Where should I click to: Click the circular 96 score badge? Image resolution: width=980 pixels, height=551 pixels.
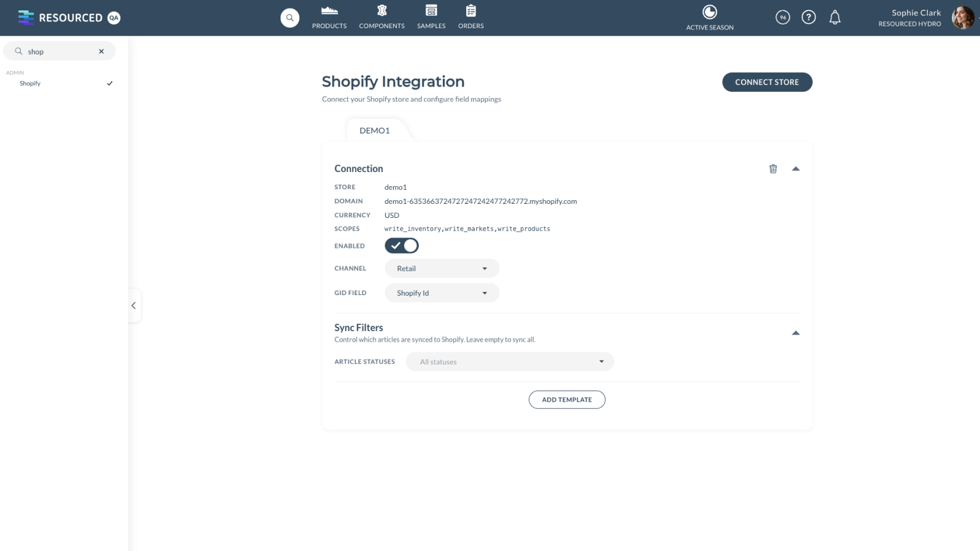pos(783,18)
